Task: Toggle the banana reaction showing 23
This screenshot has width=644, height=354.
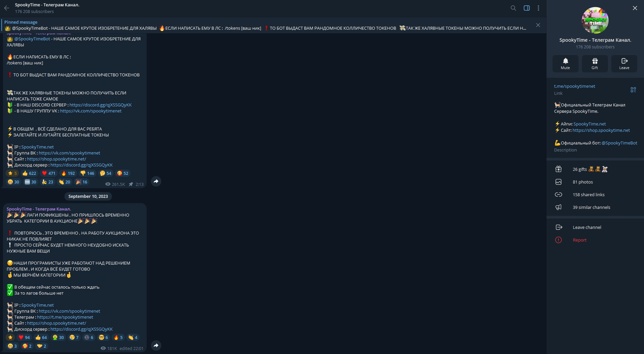Action: click(47, 182)
